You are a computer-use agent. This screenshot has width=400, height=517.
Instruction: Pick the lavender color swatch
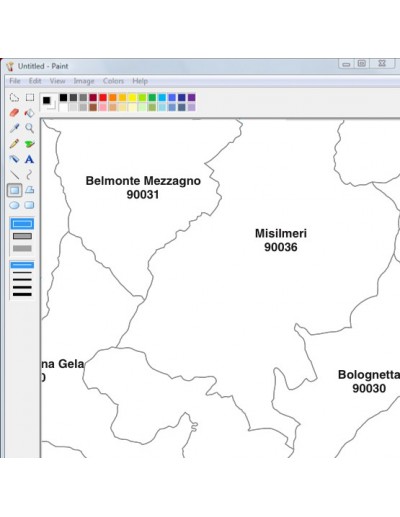click(x=191, y=107)
